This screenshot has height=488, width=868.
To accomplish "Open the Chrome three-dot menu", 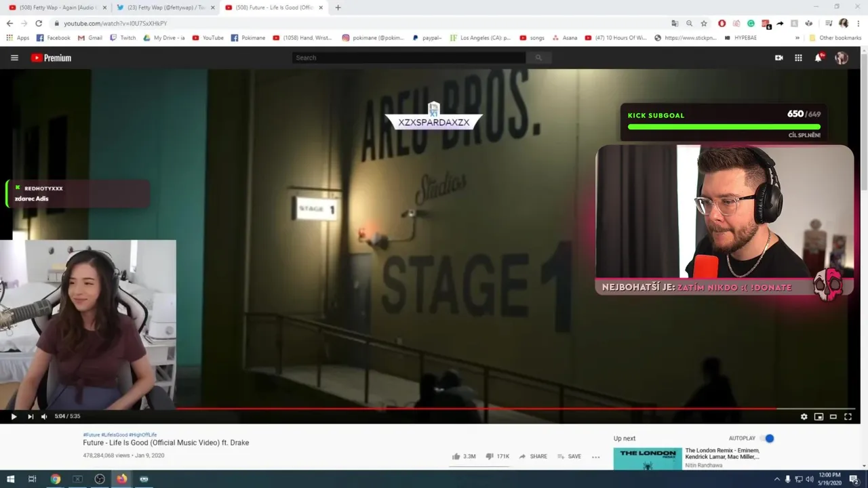I will (859, 23).
